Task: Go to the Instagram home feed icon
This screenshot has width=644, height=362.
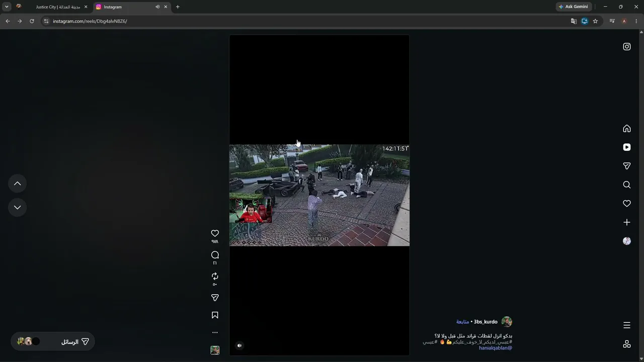Action: (626, 128)
